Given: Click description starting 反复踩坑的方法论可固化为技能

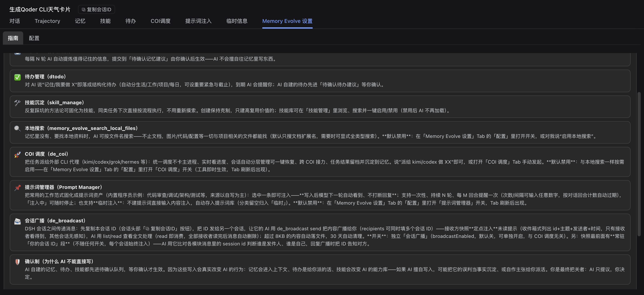Looking at the screenshot, I should (x=238, y=110).
